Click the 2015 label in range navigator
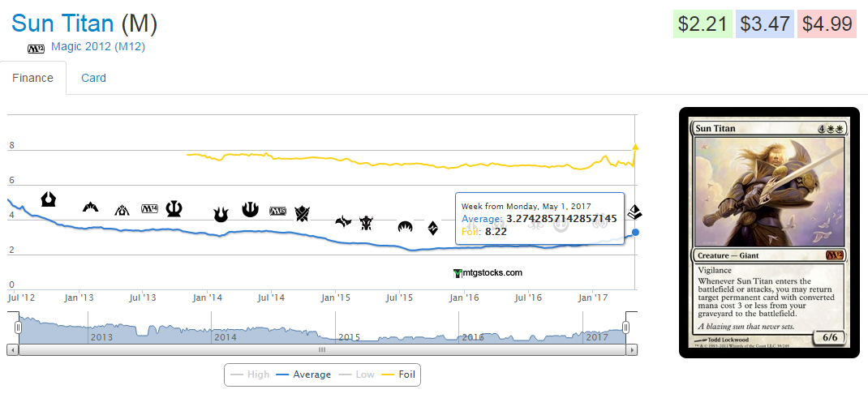This screenshot has width=868, height=398. 350,337
